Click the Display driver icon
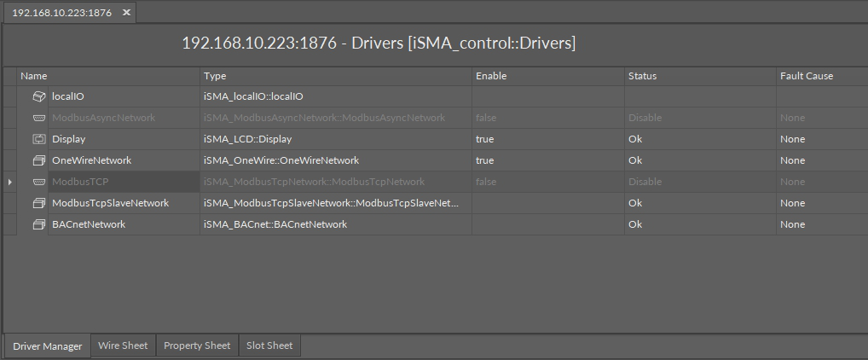Viewport: 868px width, 360px height. [38, 139]
